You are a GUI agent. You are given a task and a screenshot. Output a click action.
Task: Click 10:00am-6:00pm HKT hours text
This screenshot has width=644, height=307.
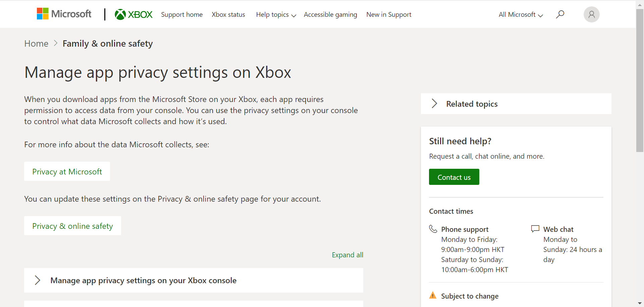(475, 269)
